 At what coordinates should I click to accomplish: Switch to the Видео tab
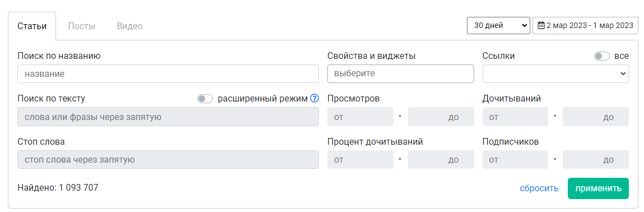click(130, 26)
